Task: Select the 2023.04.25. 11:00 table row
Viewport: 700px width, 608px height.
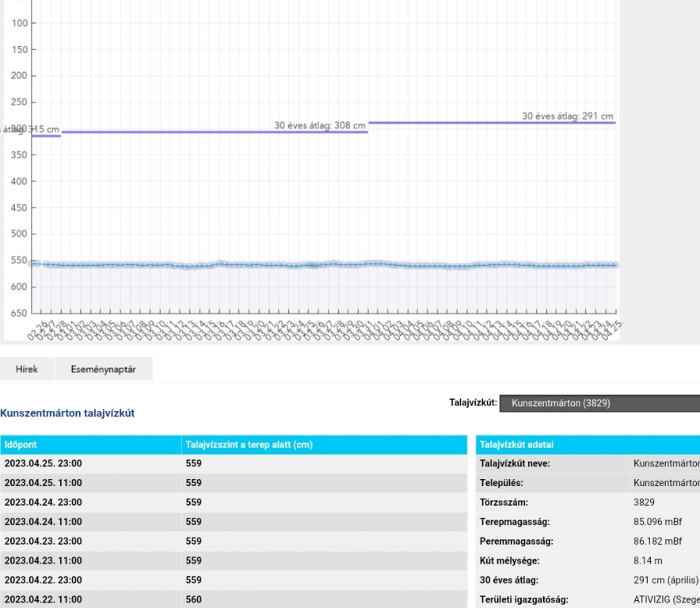Action: [x=234, y=483]
